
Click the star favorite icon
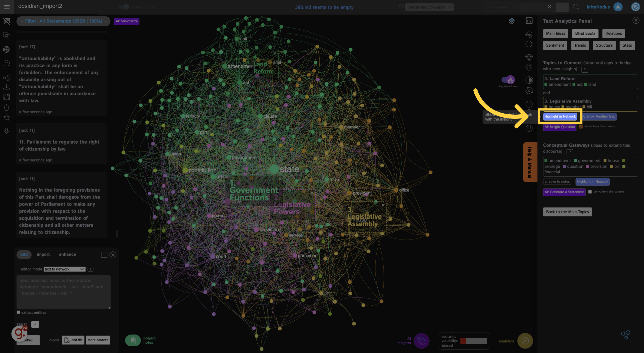[x=7, y=118]
